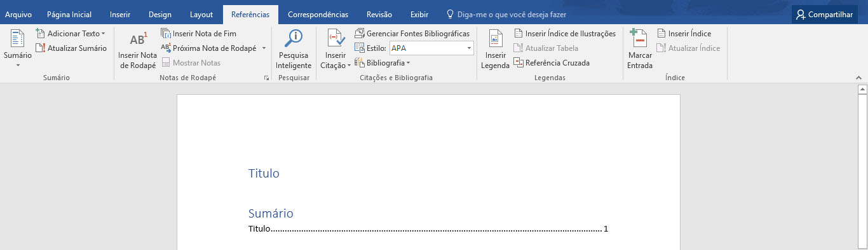Click the vertical scrollbar up arrow

click(863, 90)
